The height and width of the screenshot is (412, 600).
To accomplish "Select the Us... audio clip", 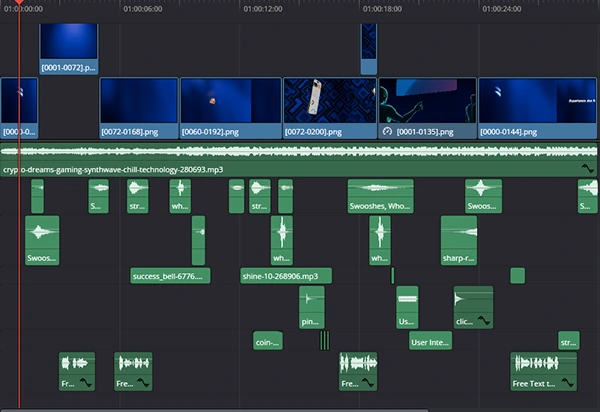I will pos(407,307).
